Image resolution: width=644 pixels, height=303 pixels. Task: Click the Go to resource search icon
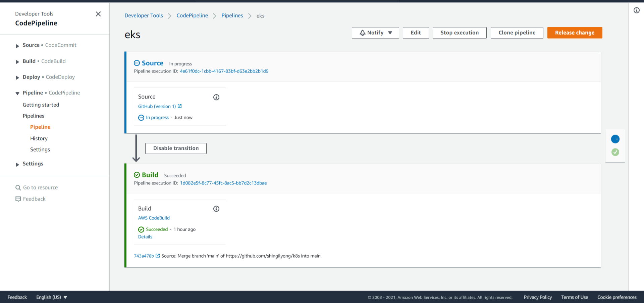pyautogui.click(x=18, y=187)
